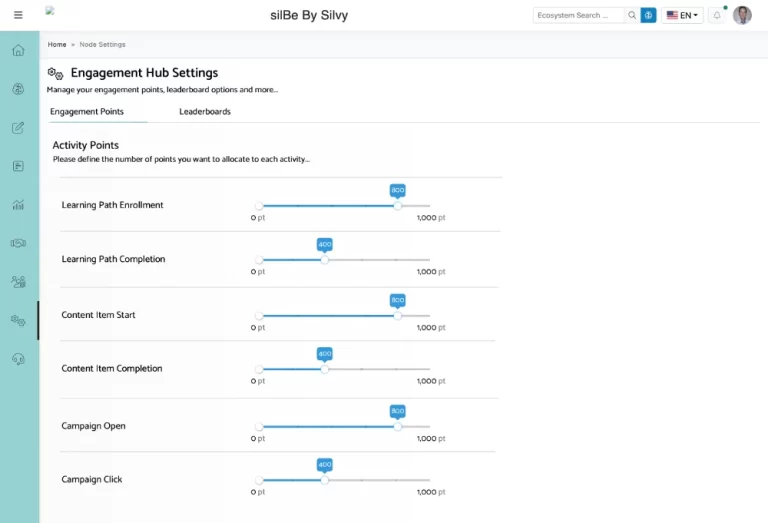Image resolution: width=768 pixels, height=523 pixels.
Task: Open the analytics chart sidebar icon
Action: tap(18, 205)
